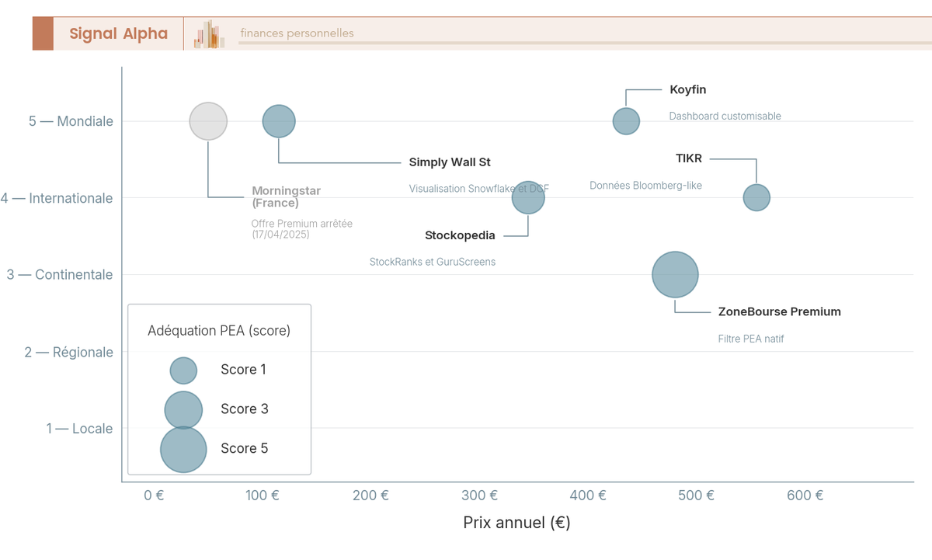Click x-axis tick '200 €'

click(x=370, y=496)
